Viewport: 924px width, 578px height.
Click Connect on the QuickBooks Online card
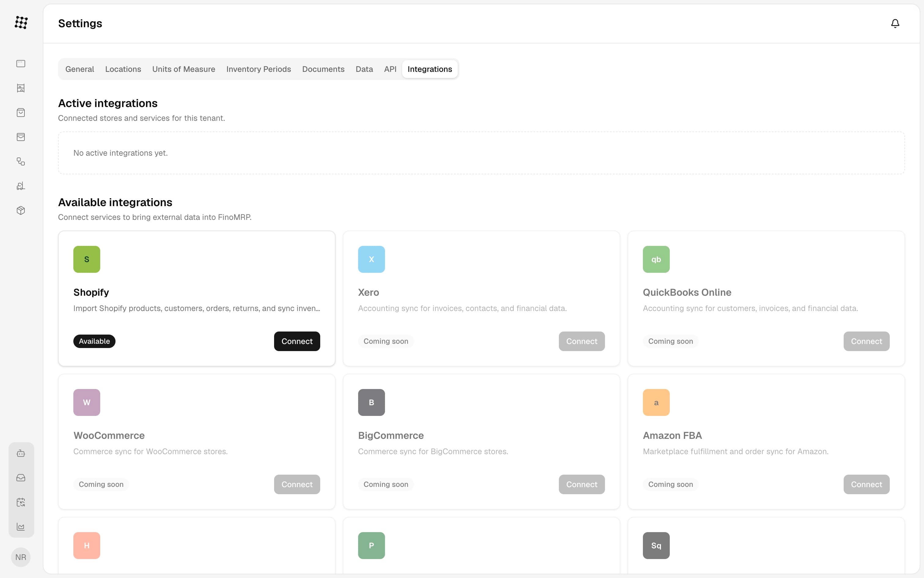pos(866,341)
